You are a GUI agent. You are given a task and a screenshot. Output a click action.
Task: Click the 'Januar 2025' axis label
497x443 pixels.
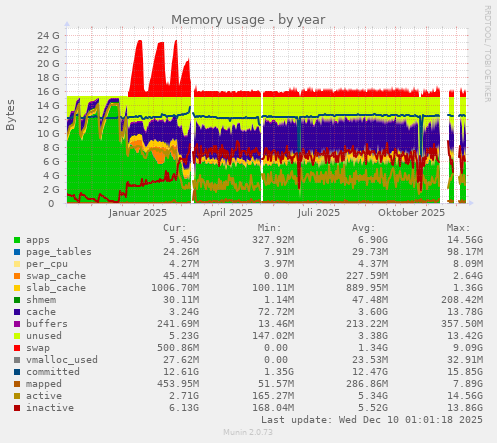tap(137, 213)
